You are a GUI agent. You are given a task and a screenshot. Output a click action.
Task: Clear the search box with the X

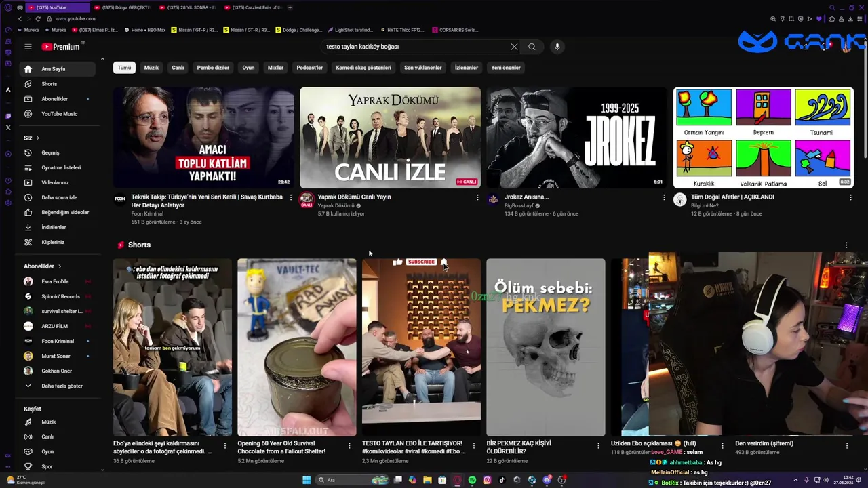pos(514,47)
